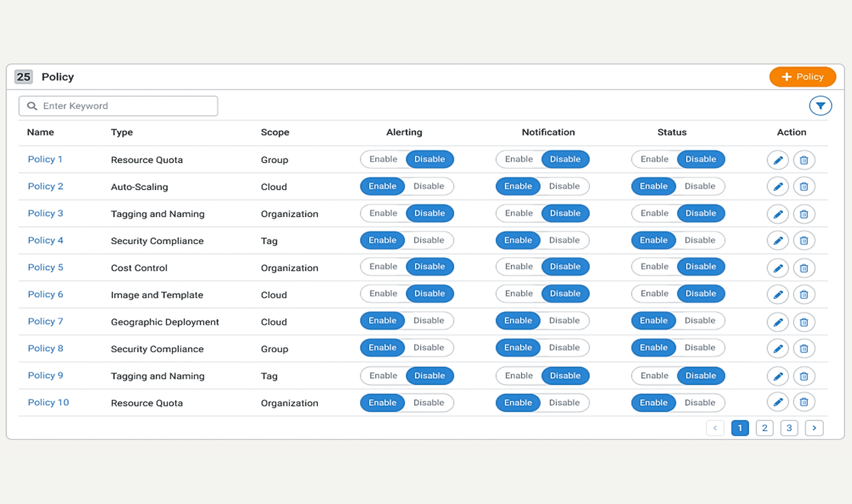This screenshot has height=504, width=852.
Task: Disable Alerting for Policy 7
Action: [x=429, y=321]
